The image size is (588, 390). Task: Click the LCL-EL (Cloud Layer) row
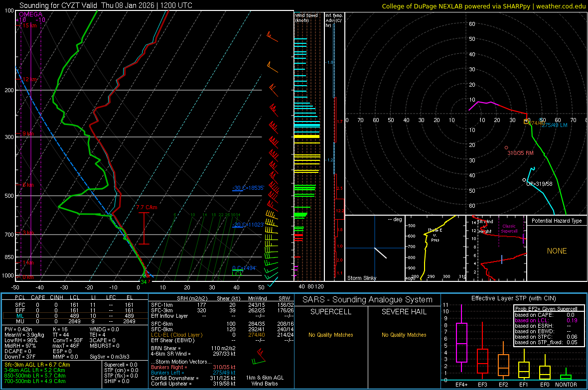click(222, 335)
